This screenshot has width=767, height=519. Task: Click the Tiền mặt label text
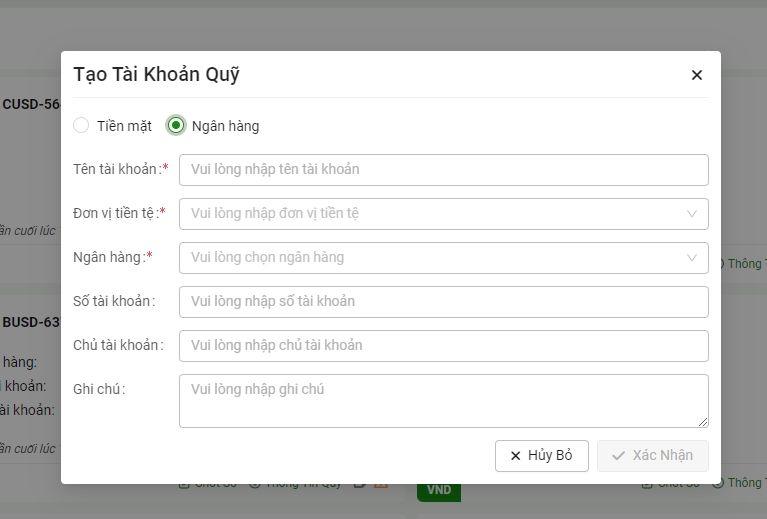tap(124, 126)
